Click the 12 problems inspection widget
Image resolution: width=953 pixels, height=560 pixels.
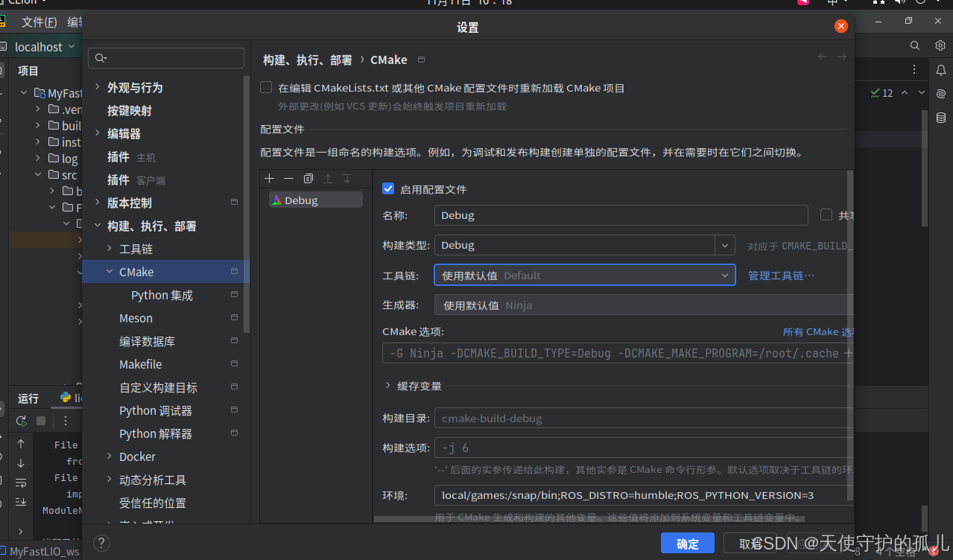[x=881, y=93]
